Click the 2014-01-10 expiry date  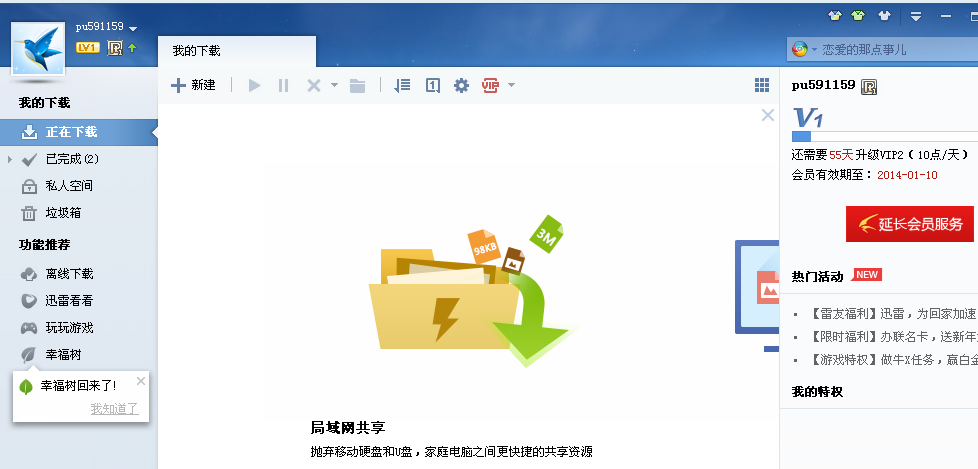click(907, 175)
